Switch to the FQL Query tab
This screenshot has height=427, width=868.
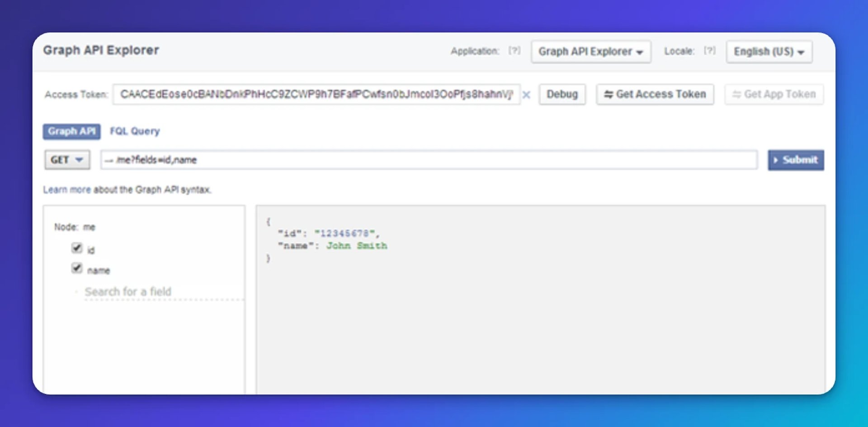[135, 131]
